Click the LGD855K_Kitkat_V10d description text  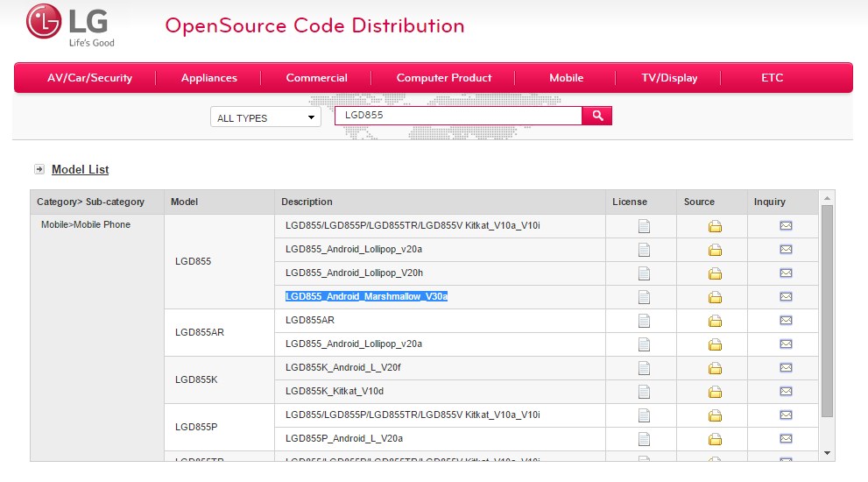335,392
